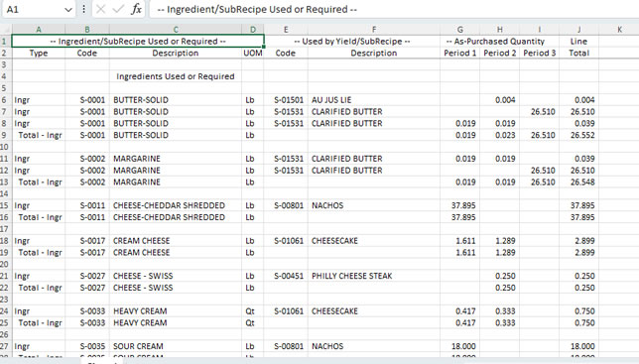Image resolution: width=639 pixels, height=364 pixels.
Task: Click the S-0002 code in row 12
Action: click(87, 171)
